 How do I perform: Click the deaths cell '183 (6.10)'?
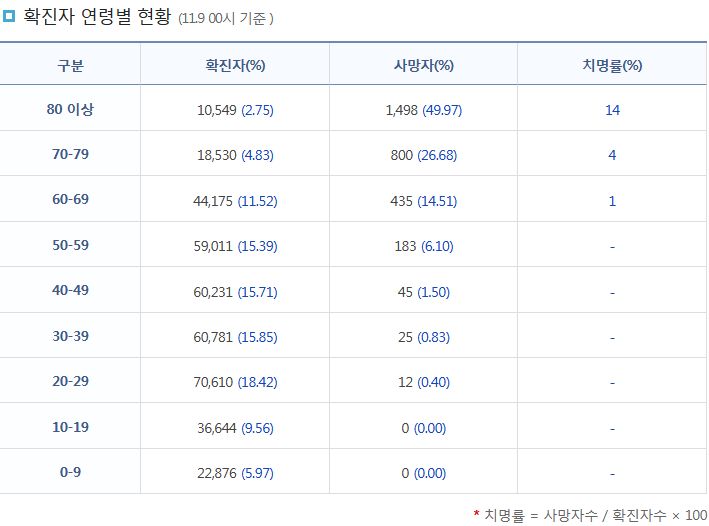coord(424,246)
